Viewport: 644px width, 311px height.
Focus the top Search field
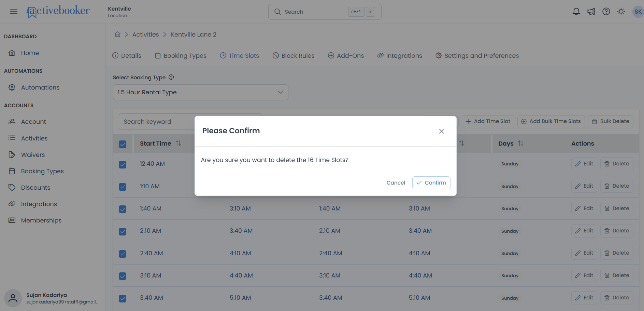[x=325, y=12]
